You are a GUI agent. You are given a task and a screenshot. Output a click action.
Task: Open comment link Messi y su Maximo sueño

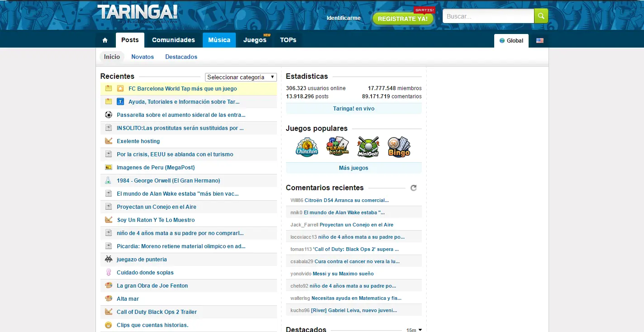pyautogui.click(x=343, y=274)
